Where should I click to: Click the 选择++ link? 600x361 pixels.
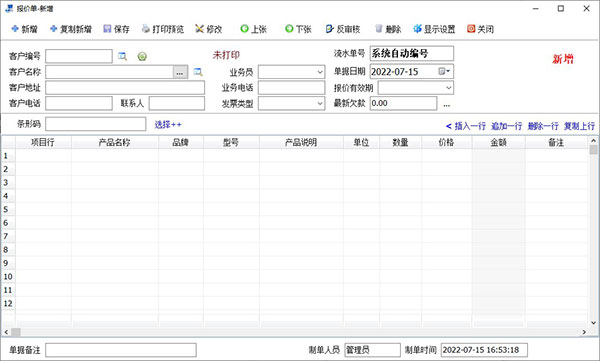coord(168,125)
